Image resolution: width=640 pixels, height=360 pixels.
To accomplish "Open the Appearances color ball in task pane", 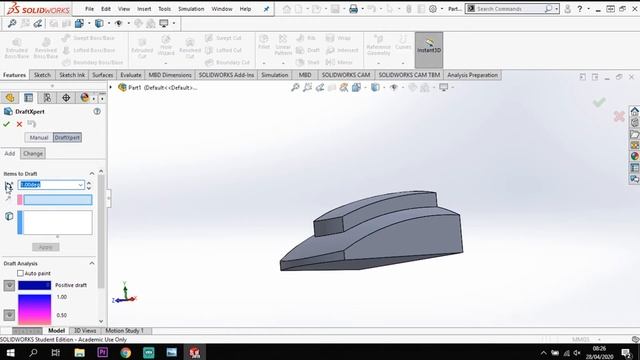I will [634, 156].
